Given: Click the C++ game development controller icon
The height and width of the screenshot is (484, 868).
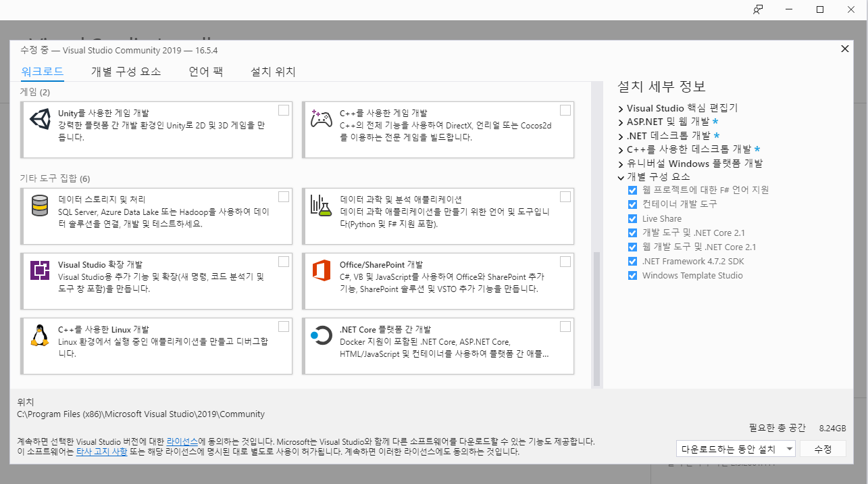Looking at the screenshot, I should coord(321,120).
